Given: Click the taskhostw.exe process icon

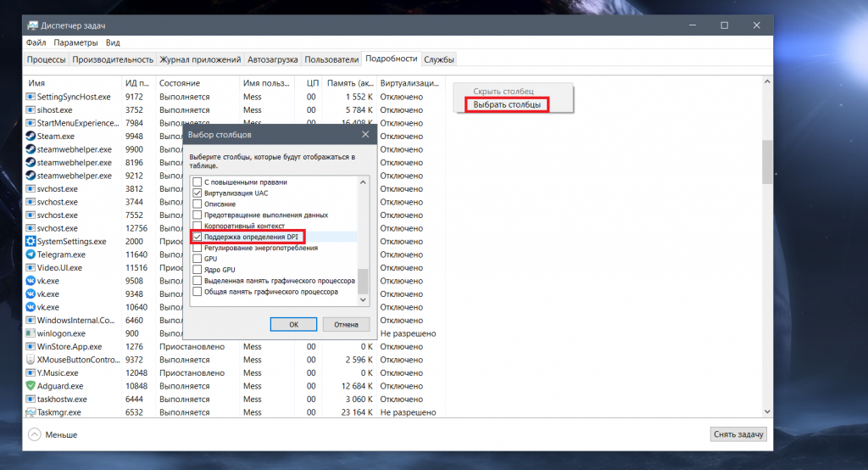Looking at the screenshot, I should click(31, 399).
